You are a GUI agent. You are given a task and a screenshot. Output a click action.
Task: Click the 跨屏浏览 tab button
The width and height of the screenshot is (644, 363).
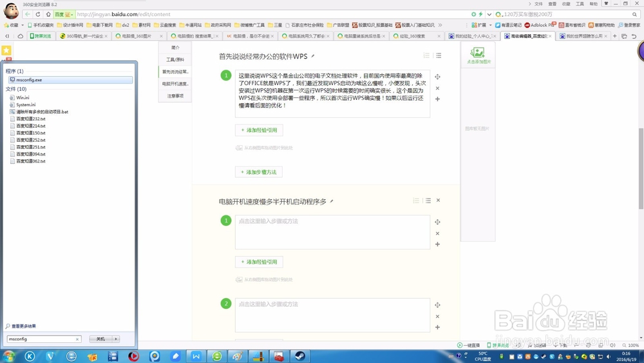[x=41, y=36]
